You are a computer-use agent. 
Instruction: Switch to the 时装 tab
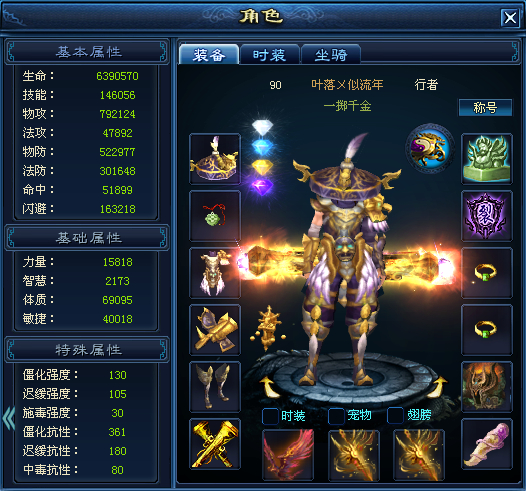269,54
